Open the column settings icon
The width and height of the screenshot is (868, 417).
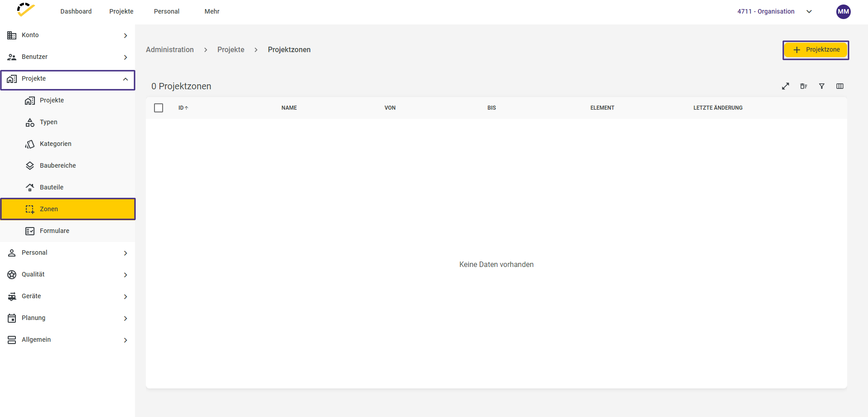point(840,86)
